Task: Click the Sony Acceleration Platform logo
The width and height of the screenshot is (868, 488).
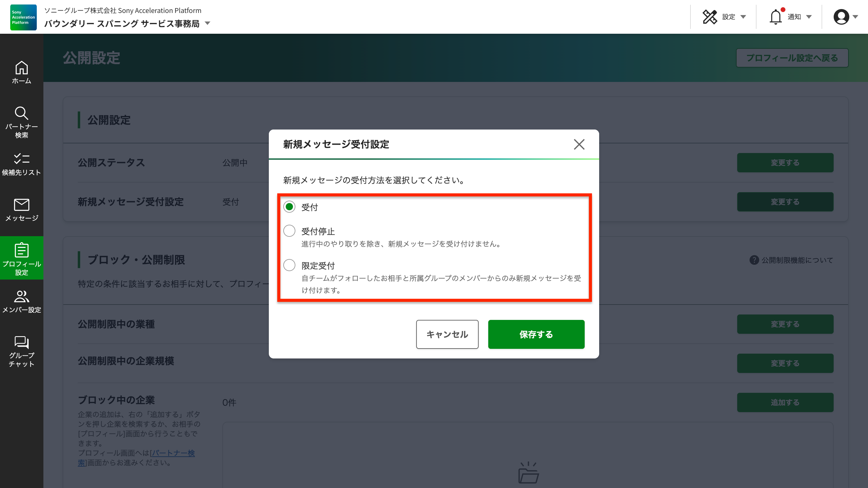Action: pos(23,17)
